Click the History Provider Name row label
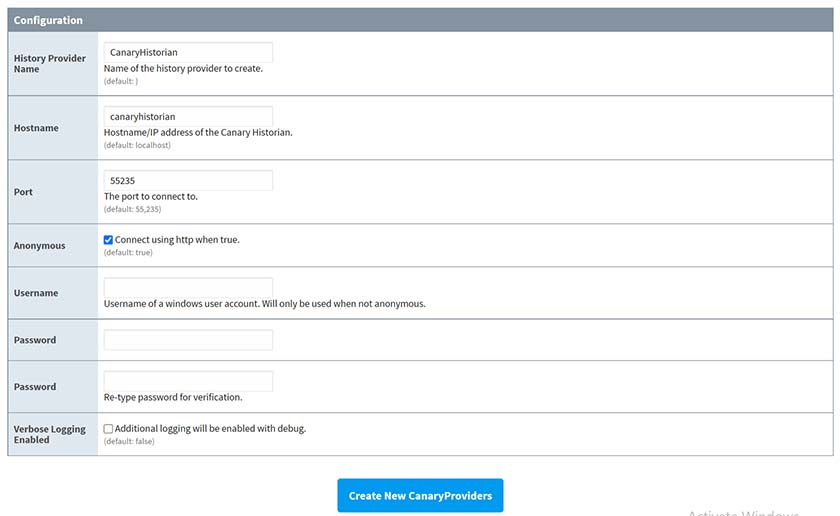Viewport: 840px width, 516px height. 50,64
